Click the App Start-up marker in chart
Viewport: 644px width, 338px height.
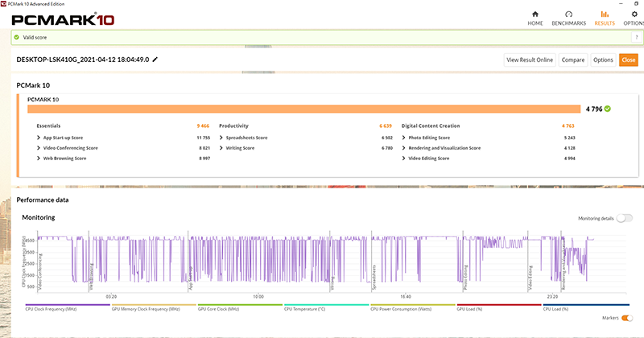click(x=191, y=278)
